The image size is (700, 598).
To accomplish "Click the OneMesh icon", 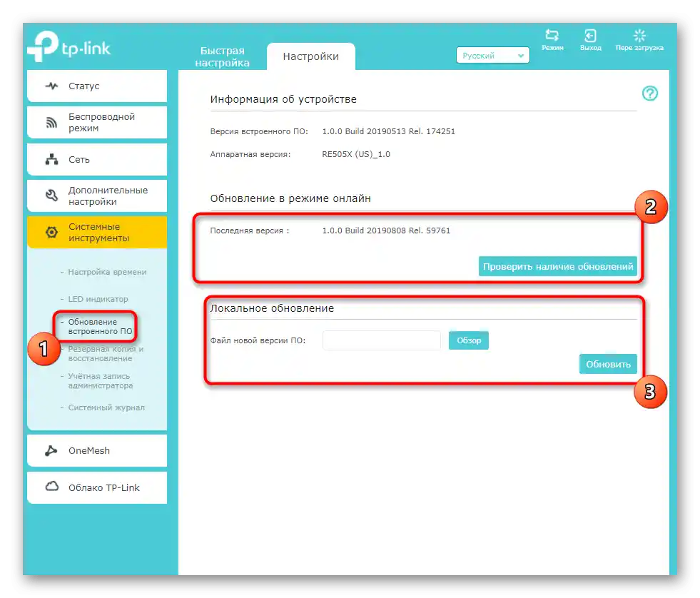I will [51, 450].
